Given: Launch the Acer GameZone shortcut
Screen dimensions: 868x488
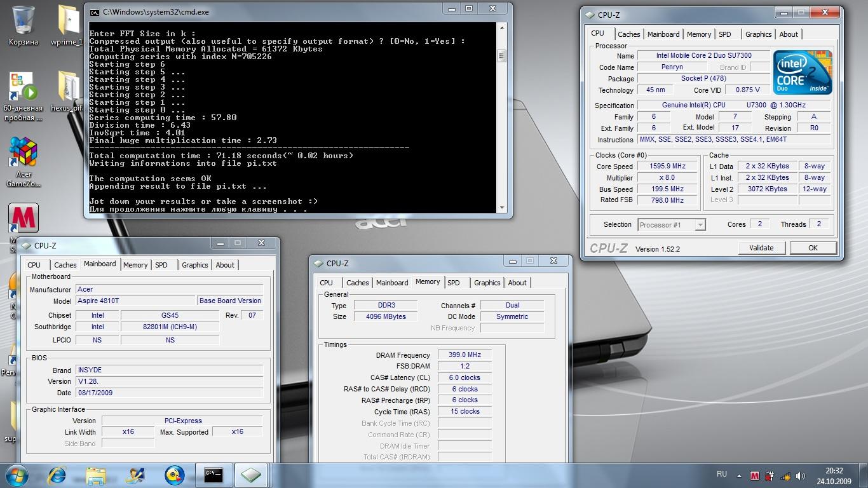Looking at the screenshot, I should tap(24, 162).
